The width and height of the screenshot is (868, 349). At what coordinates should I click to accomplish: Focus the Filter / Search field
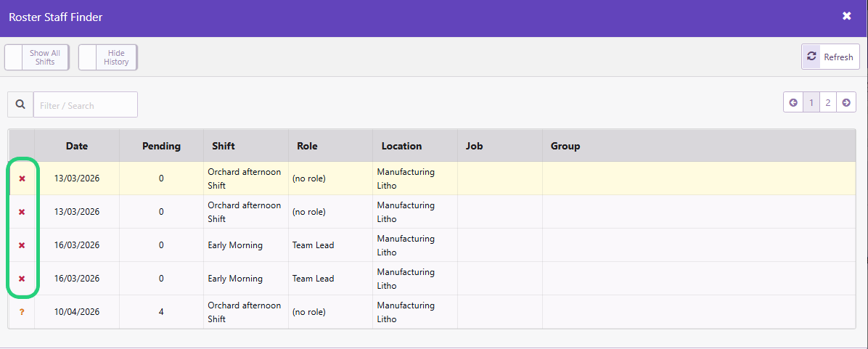pyautogui.click(x=85, y=104)
